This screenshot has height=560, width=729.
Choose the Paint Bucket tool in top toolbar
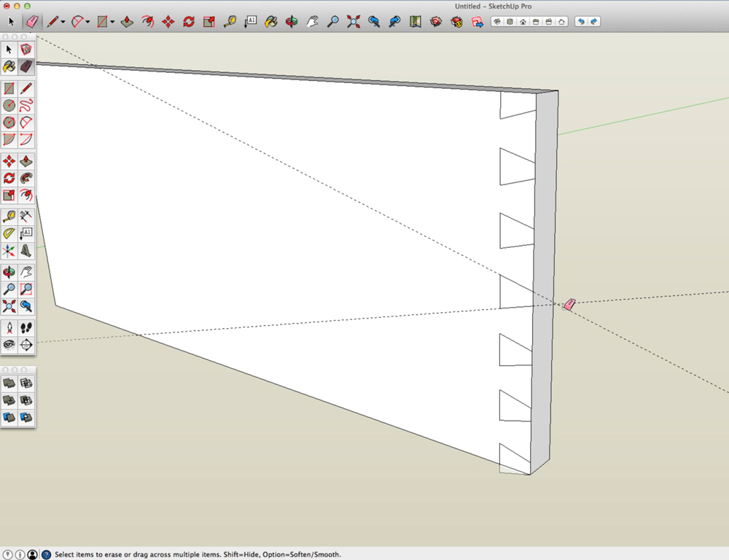coord(271,22)
